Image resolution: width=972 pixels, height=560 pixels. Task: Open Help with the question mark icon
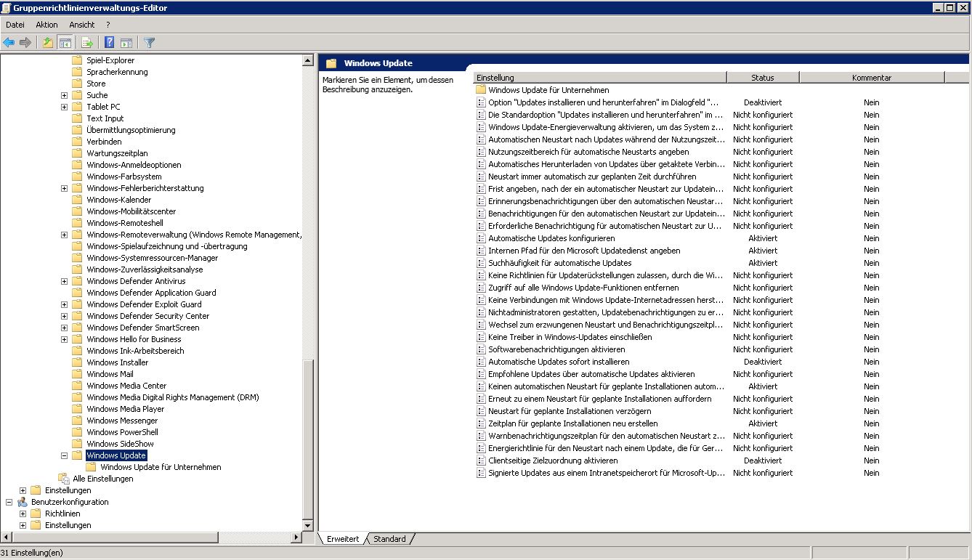click(x=110, y=43)
